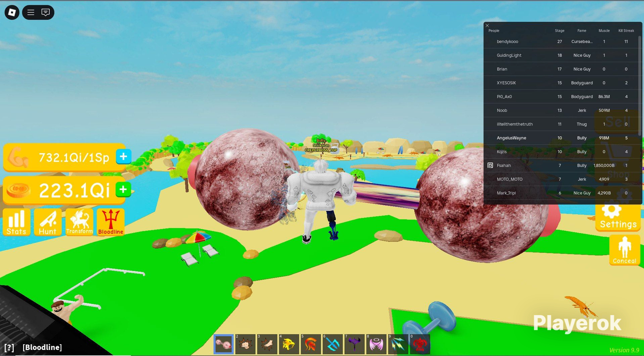Open the Bloodline menu
Image resolution: width=644 pixels, height=356 pixels.
coord(111,222)
